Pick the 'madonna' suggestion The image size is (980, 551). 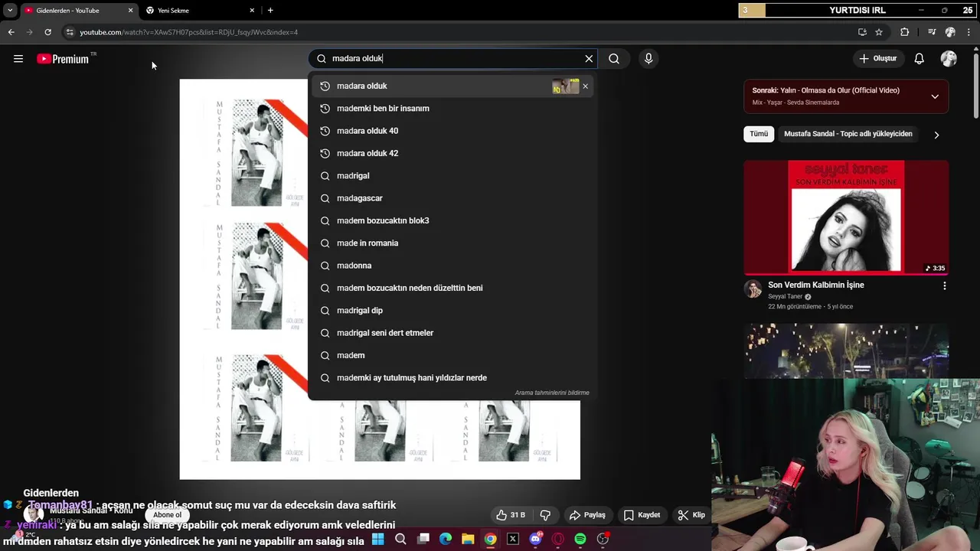coord(452,266)
